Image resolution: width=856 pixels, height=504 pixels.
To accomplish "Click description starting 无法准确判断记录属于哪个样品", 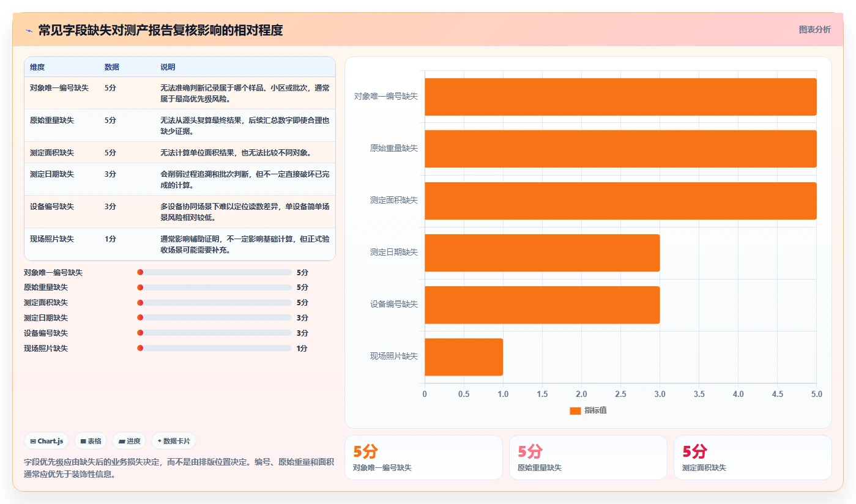I will 245,93.
